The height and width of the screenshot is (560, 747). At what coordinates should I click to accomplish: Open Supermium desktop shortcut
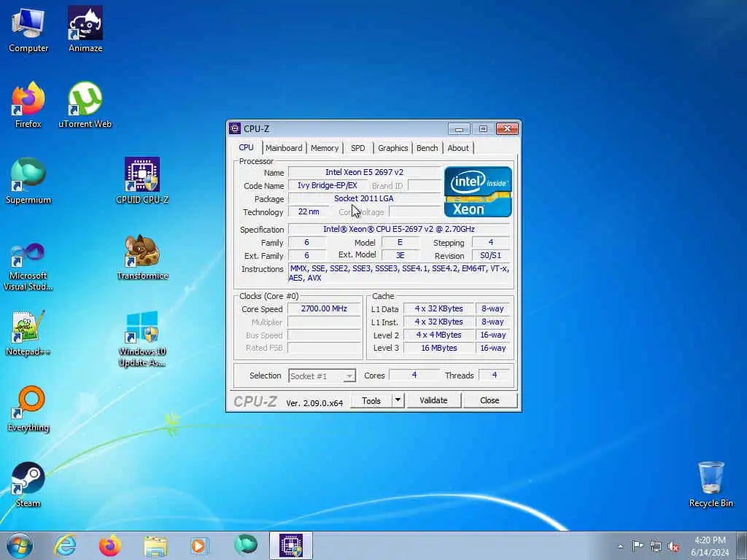point(28,181)
